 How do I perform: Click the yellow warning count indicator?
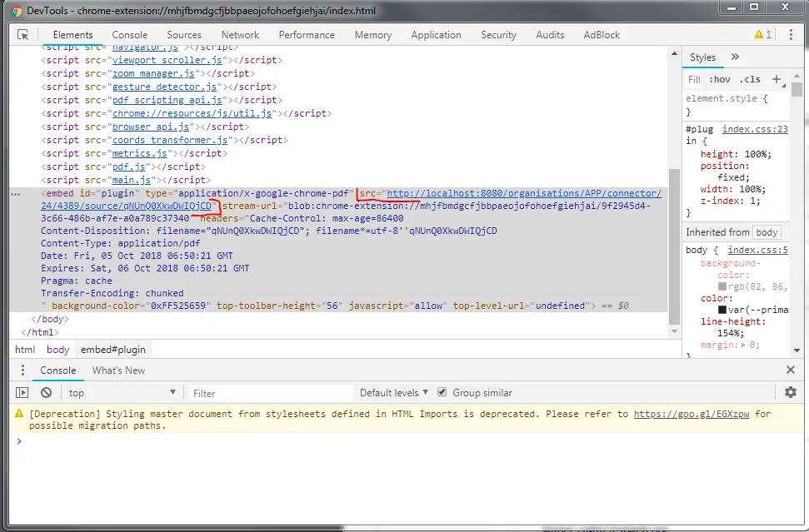(x=762, y=34)
